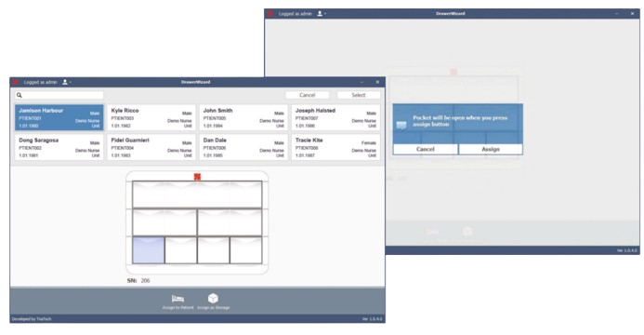
Task: Click the Assign to Patient bed icon
Action: 177,299
